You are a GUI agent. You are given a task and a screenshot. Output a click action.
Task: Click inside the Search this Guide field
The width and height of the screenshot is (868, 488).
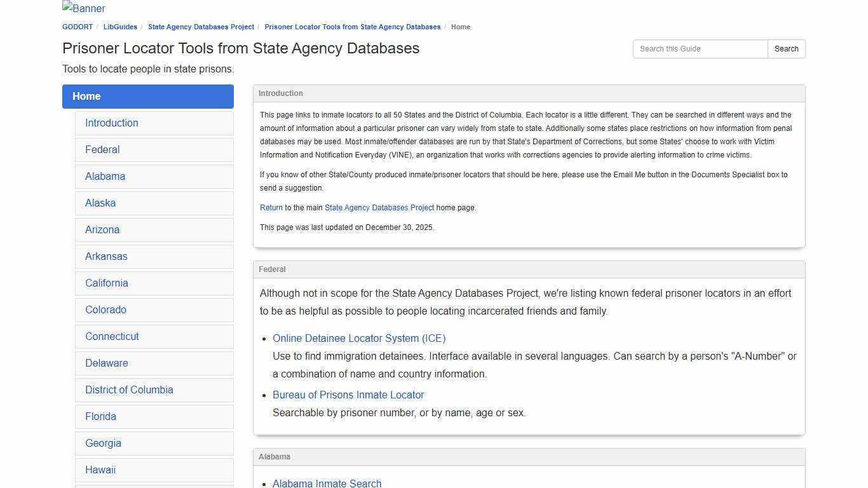699,48
